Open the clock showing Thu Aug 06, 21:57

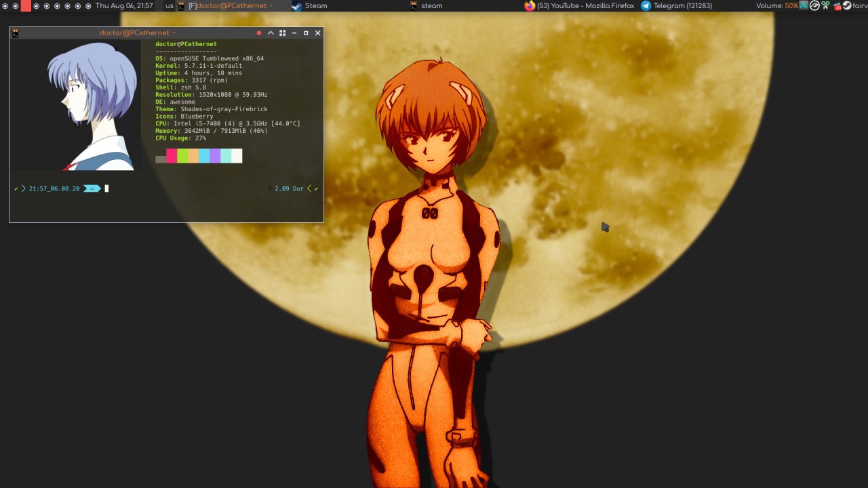coord(124,5)
